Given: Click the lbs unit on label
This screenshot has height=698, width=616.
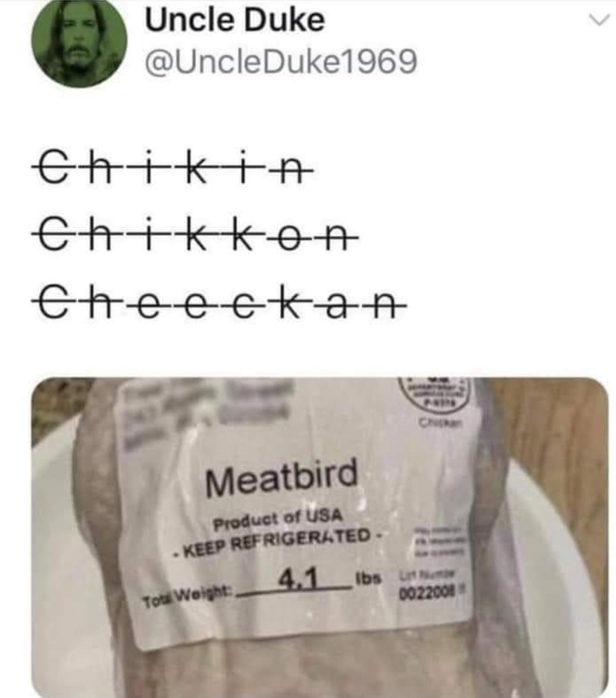Looking at the screenshot, I should [368, 579].
